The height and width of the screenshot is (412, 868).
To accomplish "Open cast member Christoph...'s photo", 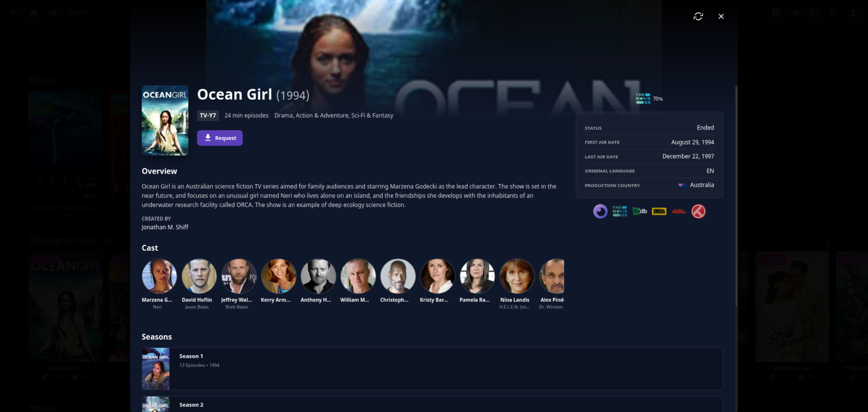I will coord(398,276).
